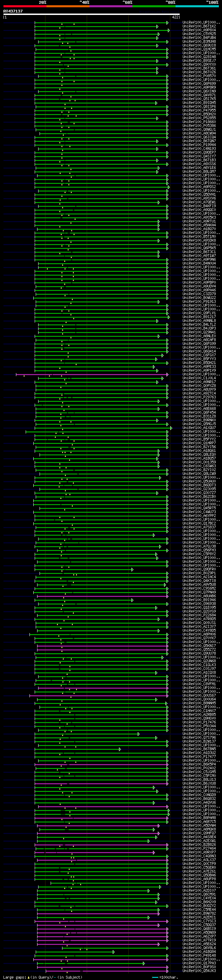The width and height of the screenshot is (222, 980).
Task: Open hit UniRef100_P05386
Action: point(199,125)
